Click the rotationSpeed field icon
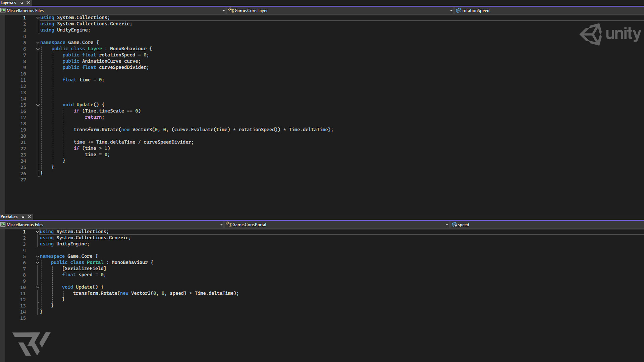644x362 pixels. 459,10
